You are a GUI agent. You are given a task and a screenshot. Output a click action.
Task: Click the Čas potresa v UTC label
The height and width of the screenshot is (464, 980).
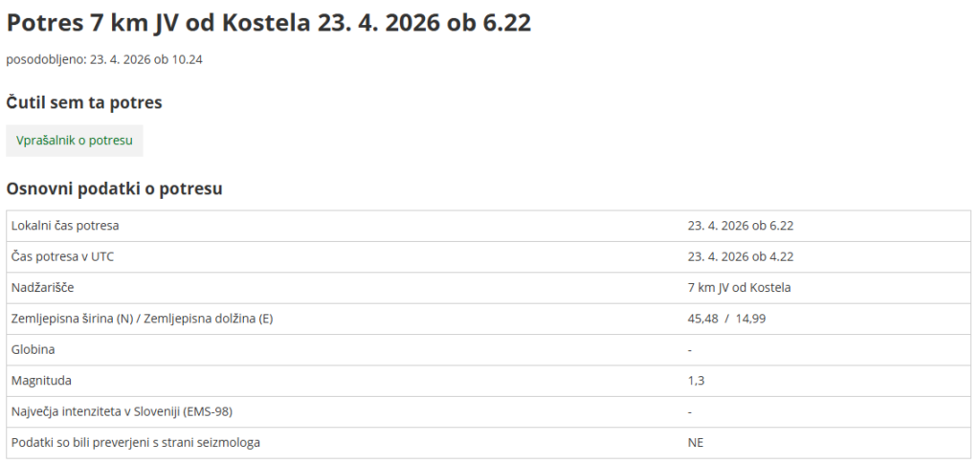(62, 256)
